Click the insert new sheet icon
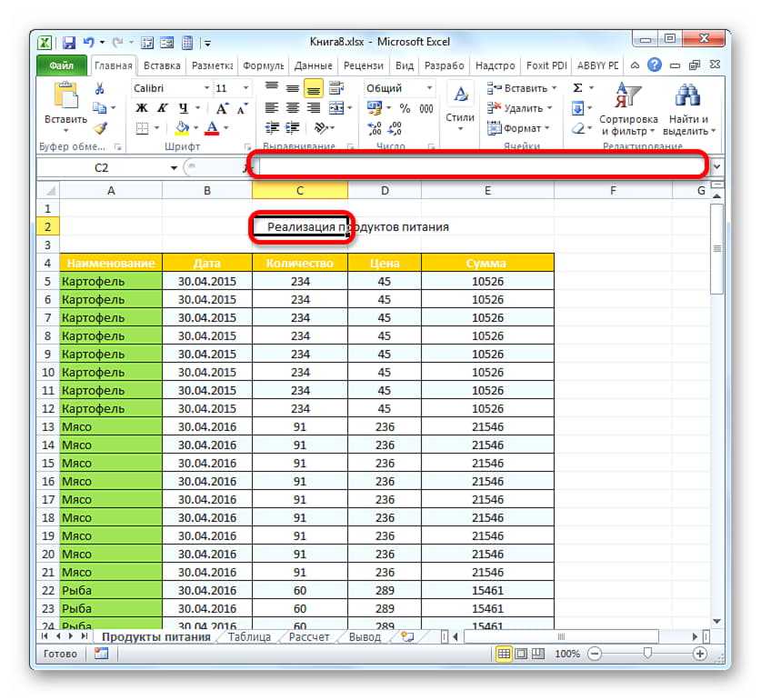 [406, 637]
